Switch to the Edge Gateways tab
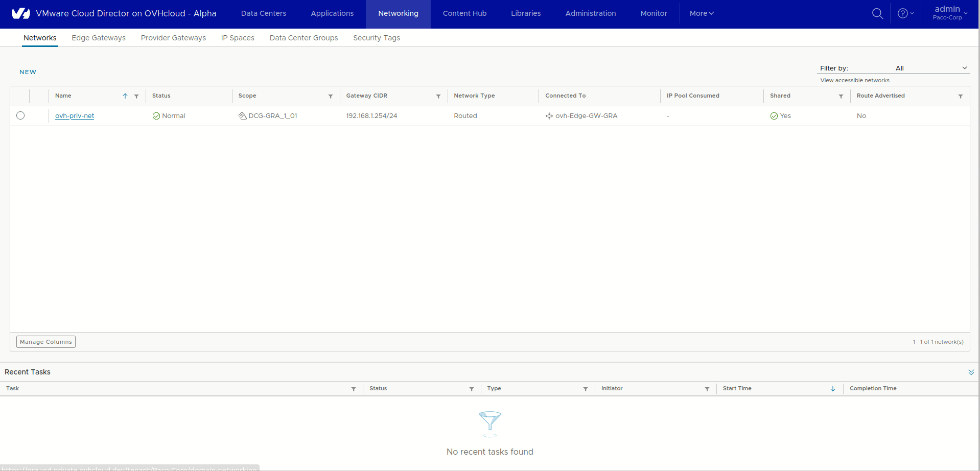The image size is (980, 471). tap(98, 37)
